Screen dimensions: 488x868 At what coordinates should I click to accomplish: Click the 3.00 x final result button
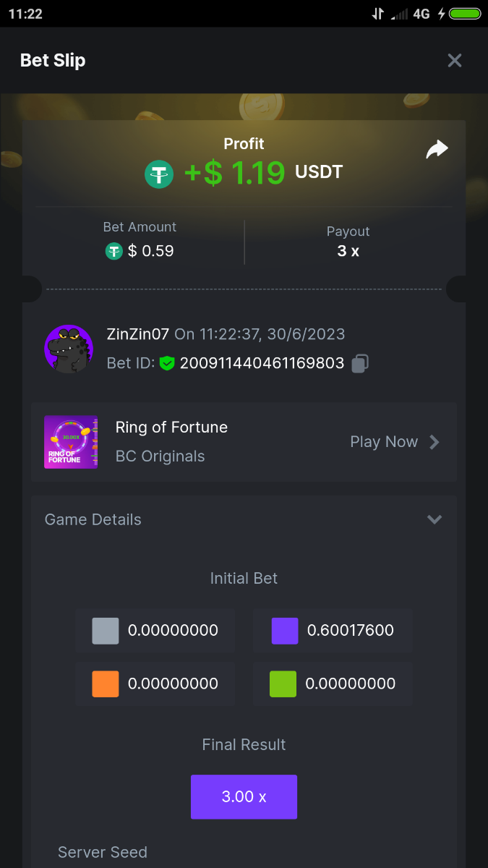(x=244, y=796)
